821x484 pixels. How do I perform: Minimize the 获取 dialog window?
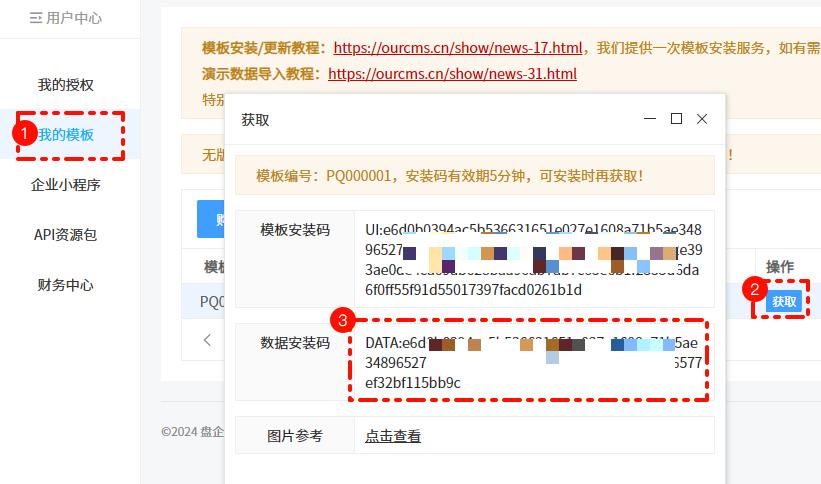point(650,119)
